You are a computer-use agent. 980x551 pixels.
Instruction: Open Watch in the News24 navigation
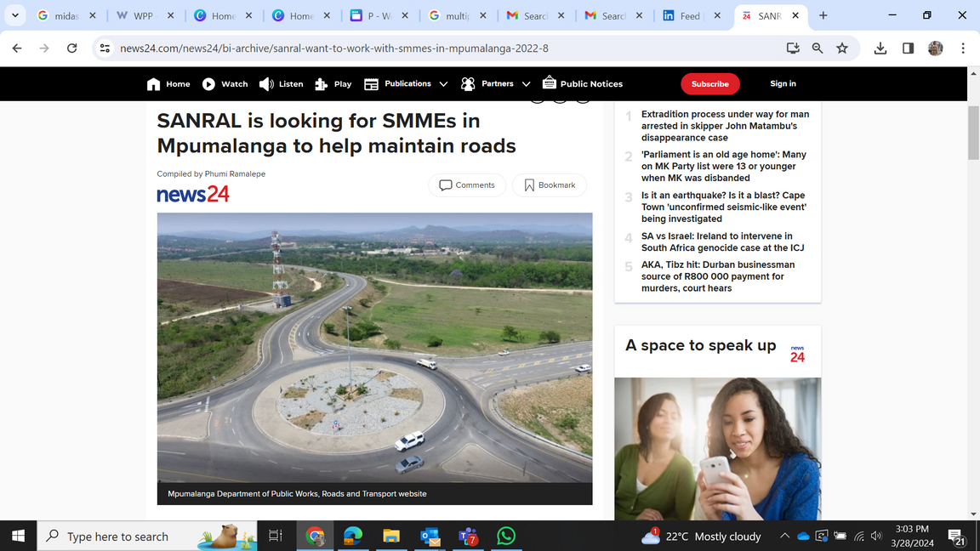coord(225,83)
